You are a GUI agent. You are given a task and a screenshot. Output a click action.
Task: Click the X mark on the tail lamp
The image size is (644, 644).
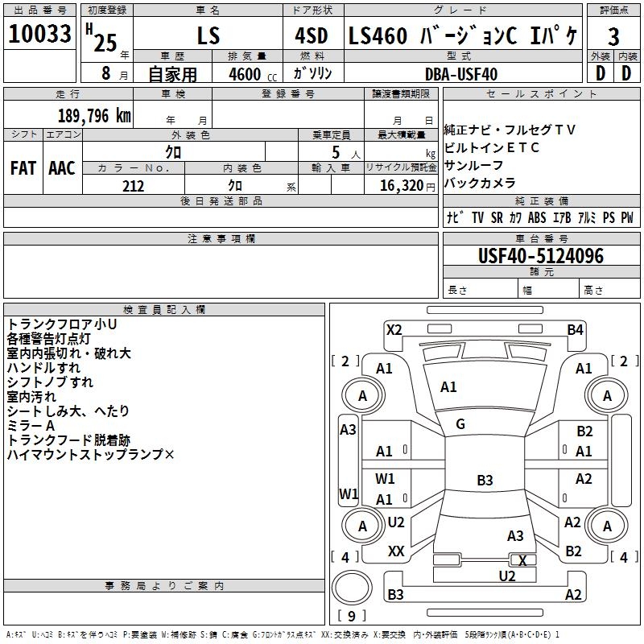(x=522, y=560)
